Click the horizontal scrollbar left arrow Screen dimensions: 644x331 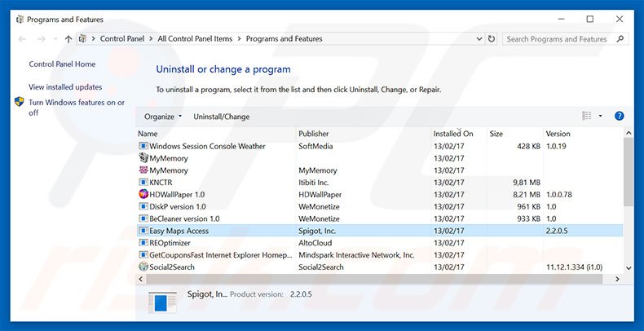(141, 279)
